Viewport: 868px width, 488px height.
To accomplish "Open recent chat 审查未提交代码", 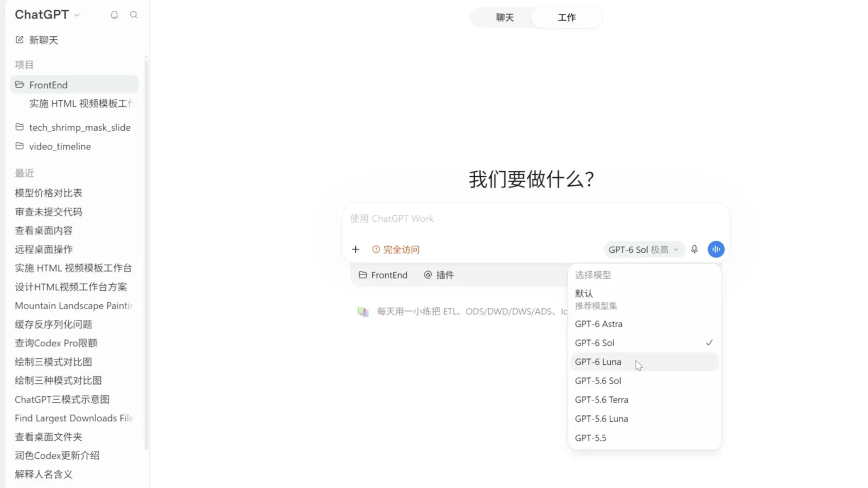I will click(49, 211).
